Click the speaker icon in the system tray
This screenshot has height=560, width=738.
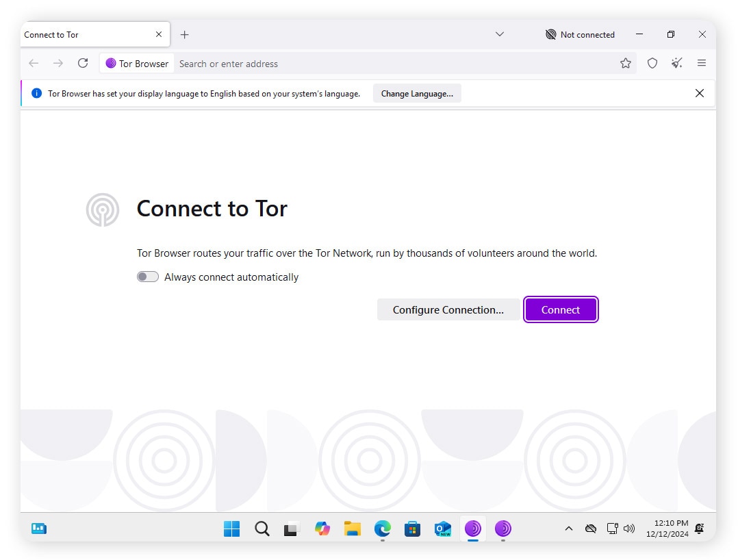(x=629, y=529)
